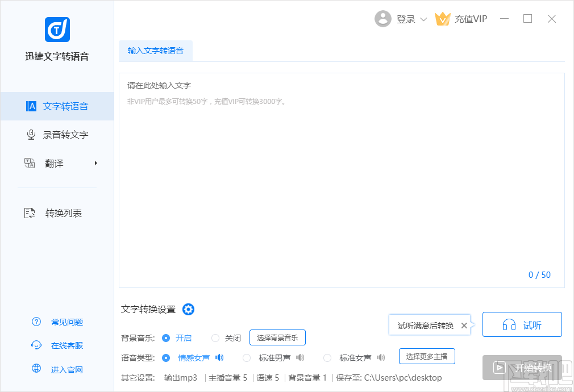
Task: Click the 选择背景音乐 button
Action: tap(277, 337)
